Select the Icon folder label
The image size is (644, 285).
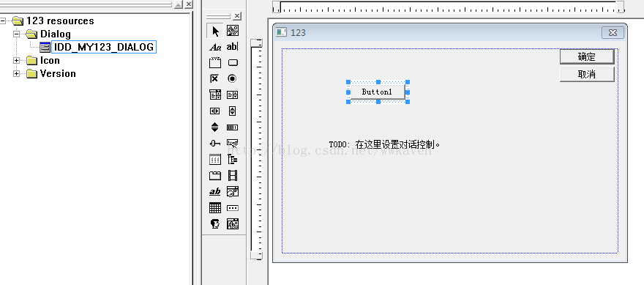coord(50,61)
